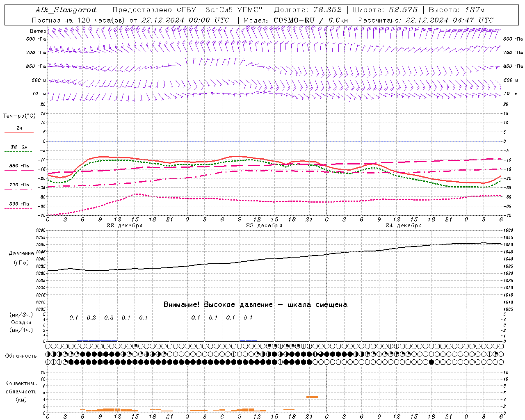The height and width of the screenshot is (420, 525).
Task: Select the (мм/3ч.) precipitation unit label
Action: (x=21, y=315)
